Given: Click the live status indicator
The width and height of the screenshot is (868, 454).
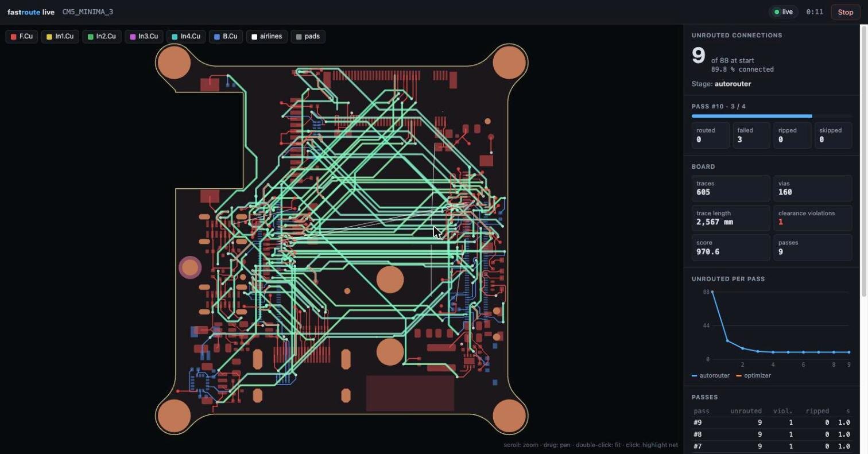Looking at the screenshot, I should coord(783,12).
